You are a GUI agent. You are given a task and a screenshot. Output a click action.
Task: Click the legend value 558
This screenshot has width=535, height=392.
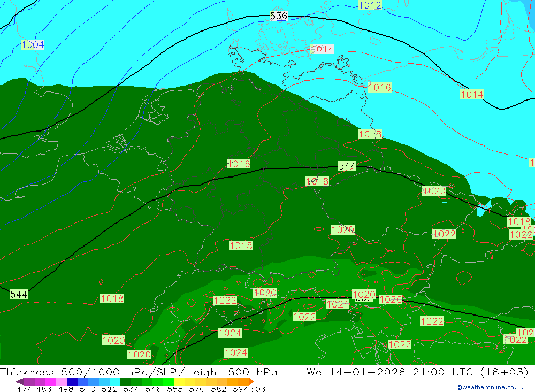point(175,389)
